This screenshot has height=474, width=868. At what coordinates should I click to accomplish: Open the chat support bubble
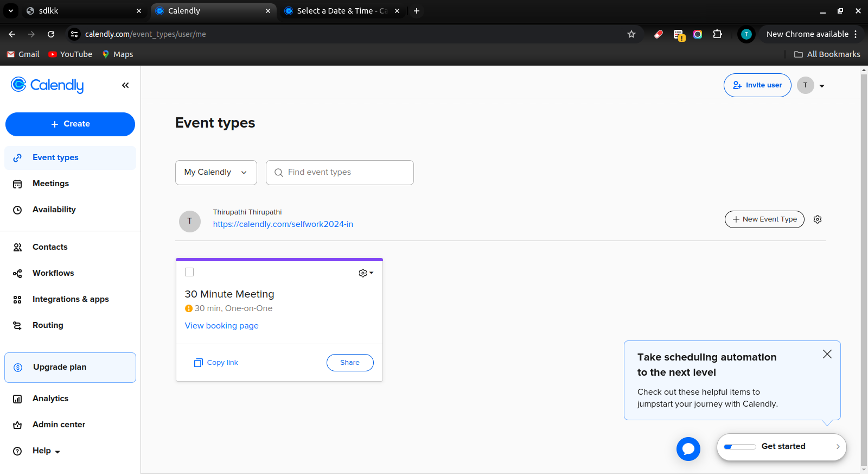point(688,449)
